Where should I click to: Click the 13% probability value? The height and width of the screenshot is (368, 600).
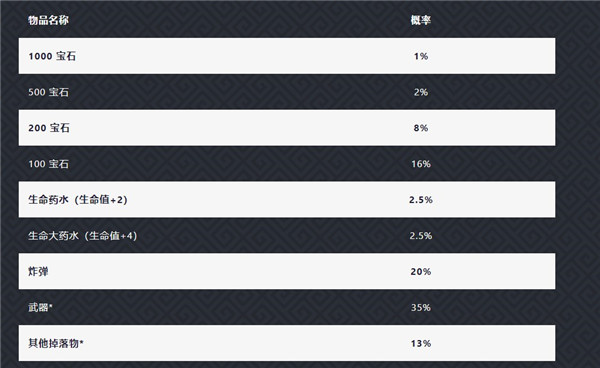click(x=421, y=343)
